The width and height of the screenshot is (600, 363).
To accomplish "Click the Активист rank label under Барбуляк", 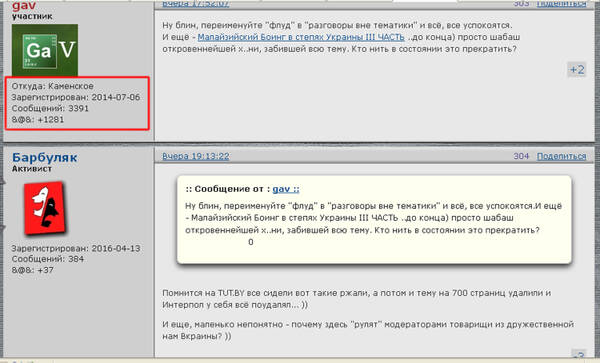I will pyautogui.click(x=32, y=169).
